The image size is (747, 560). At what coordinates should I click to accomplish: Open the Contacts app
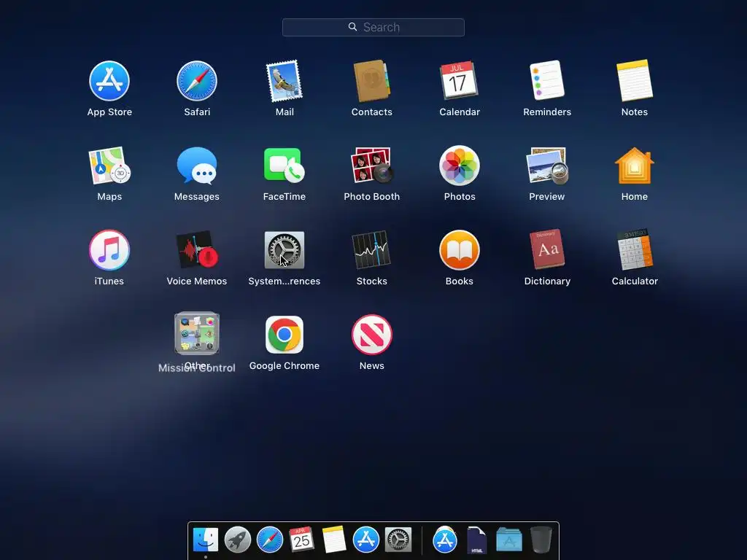[371, 81]
